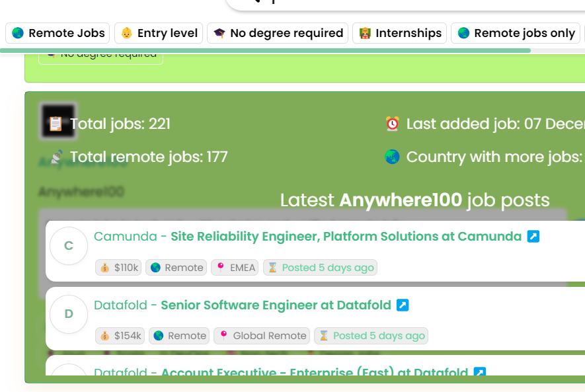Click Posted 5 days ago on Datafold job

click(371, 336)
